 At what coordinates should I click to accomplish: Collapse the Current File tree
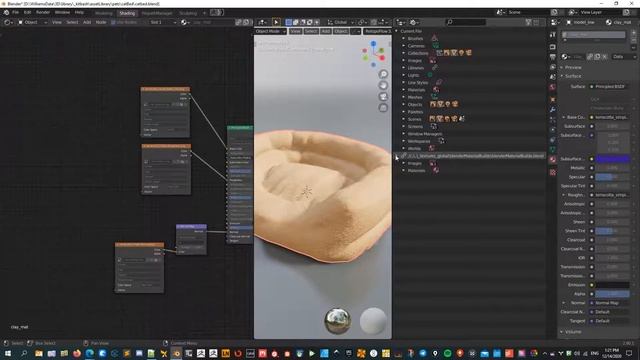pos(396,31)
